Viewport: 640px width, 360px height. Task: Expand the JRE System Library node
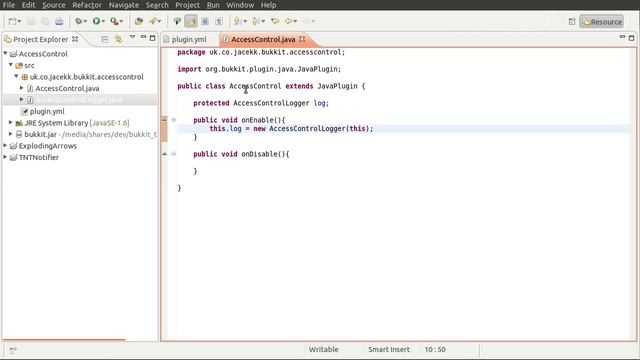point(11,122)
